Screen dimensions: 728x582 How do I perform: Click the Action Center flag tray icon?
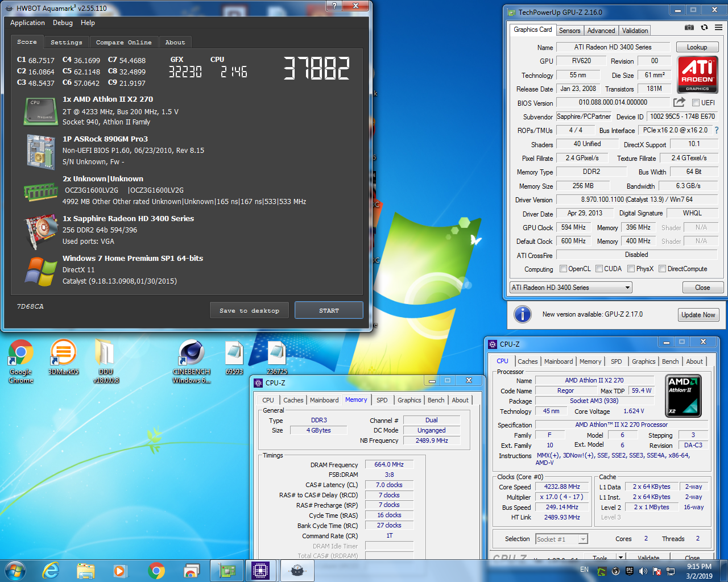click(657, 571)
